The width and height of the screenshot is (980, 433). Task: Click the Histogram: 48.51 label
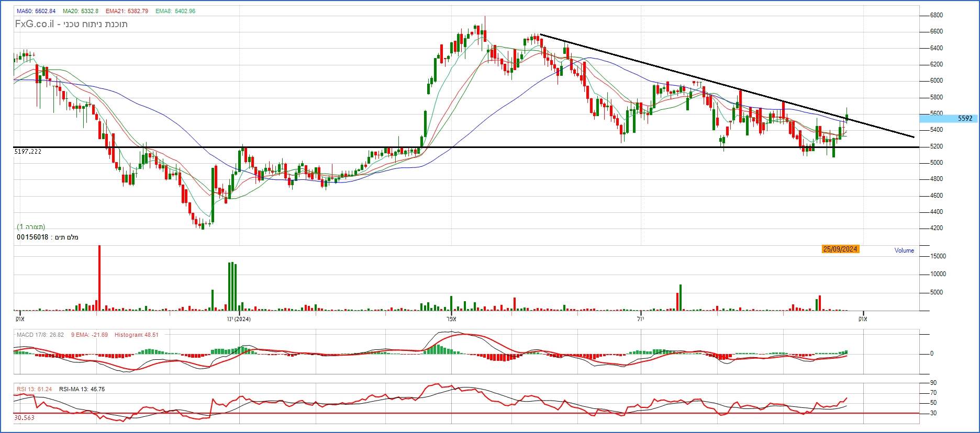tap(137, 335)
